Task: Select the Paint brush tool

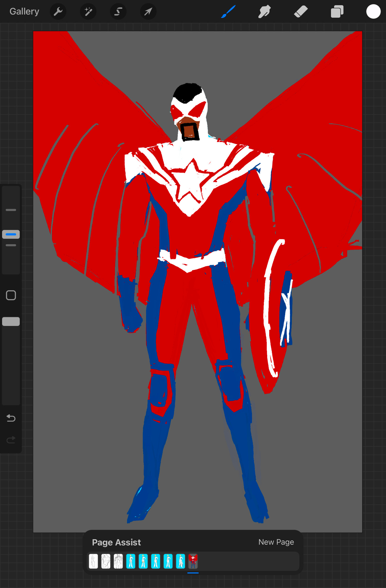Action: click(x=228, y=12)
